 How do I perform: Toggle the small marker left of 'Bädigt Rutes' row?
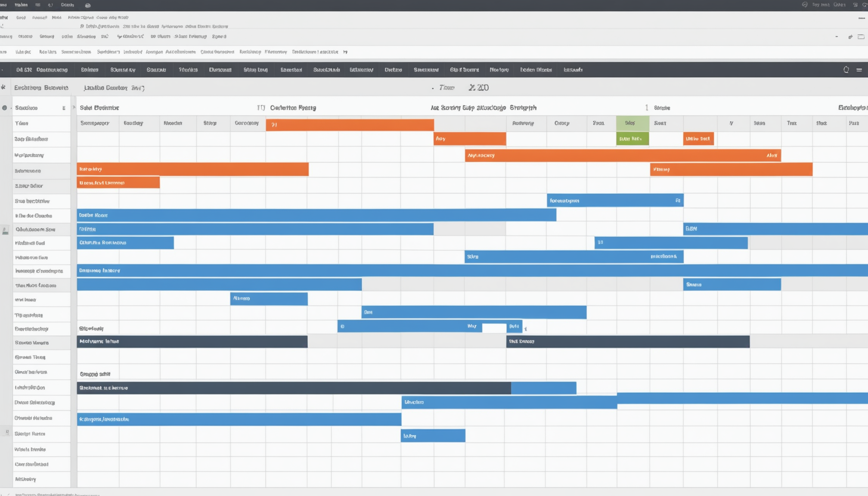[x=7, y=432]
